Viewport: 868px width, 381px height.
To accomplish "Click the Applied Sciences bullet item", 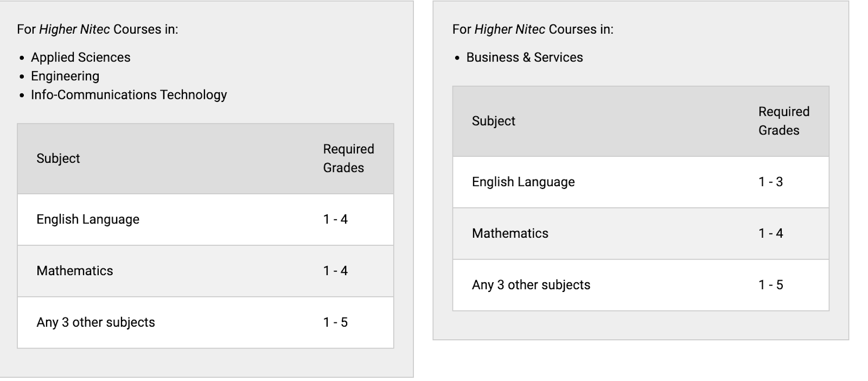I will [80, 58].
